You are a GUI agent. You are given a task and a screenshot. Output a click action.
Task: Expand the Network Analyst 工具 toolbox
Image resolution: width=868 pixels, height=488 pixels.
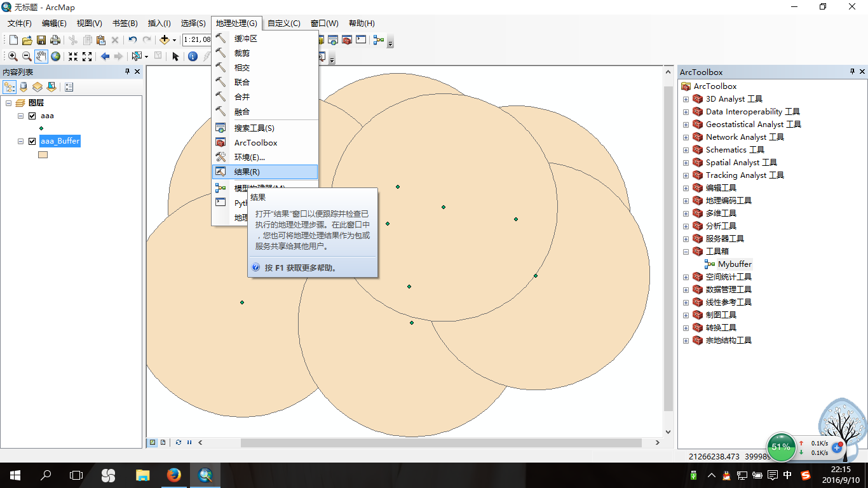pos(686,137)
